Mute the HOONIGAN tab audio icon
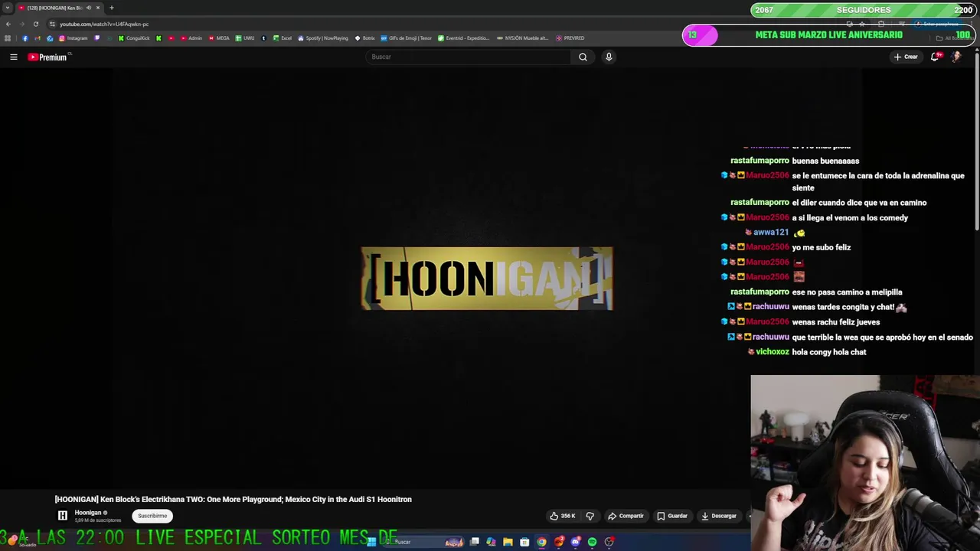The image size is (980, 551). [89, 8]
